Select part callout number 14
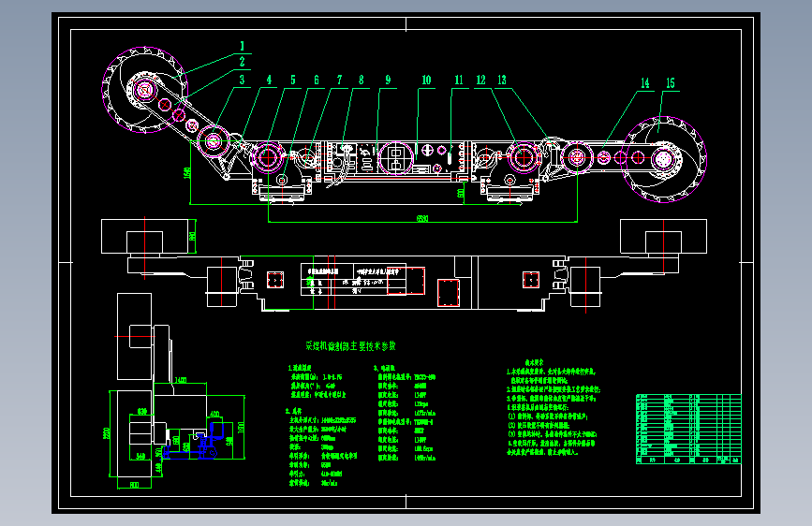 tap(644, 83)
